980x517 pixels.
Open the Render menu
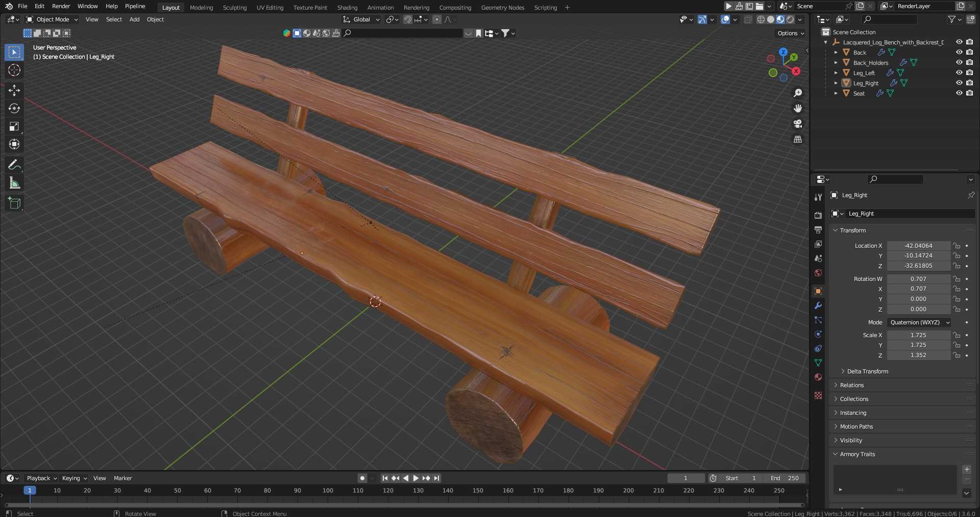coord(61,6)
